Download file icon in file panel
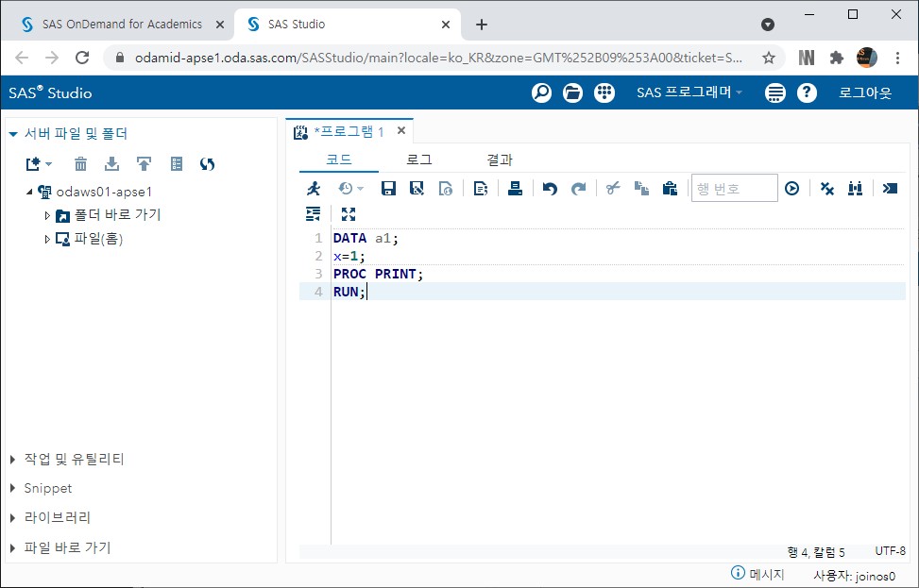Screen dimensions: 919x588 112,164
